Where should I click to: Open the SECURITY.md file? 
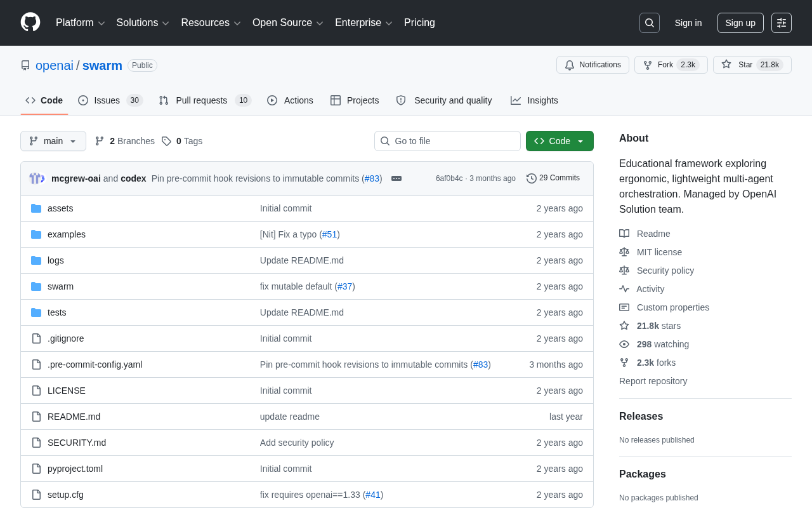tap(77, 443)
